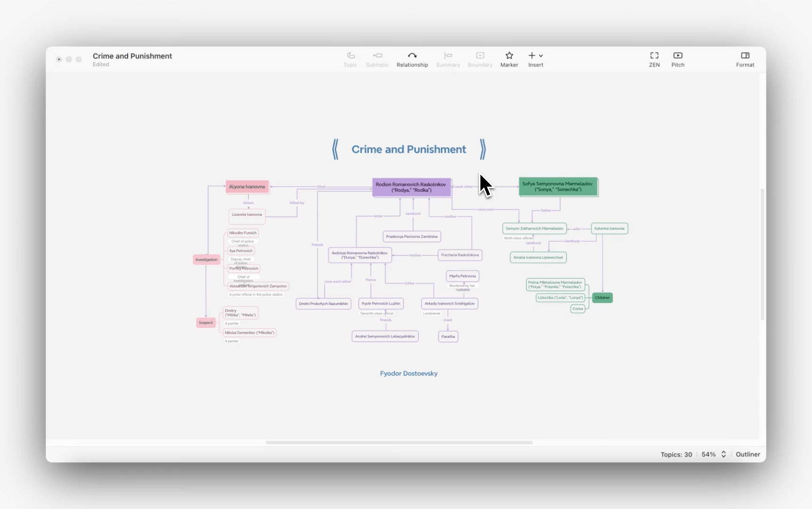This screenshot has width=812, height=509.
Task: Select the Nikodim Fumich topic
Action: pyautogui.click(x=243, y=233)
